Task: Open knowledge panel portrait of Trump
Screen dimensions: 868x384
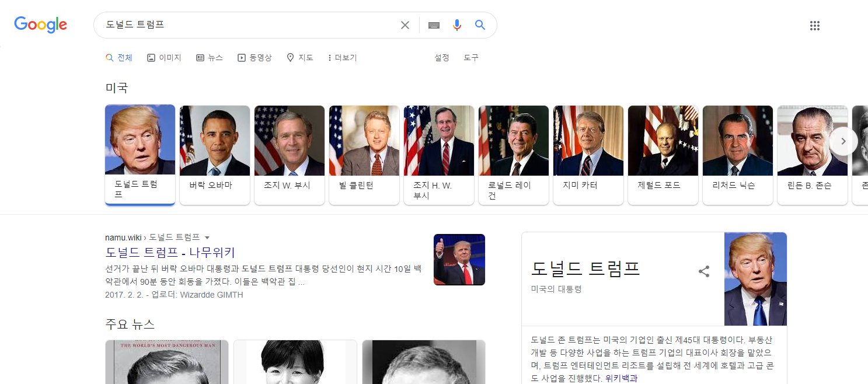Action: point(755,279)
